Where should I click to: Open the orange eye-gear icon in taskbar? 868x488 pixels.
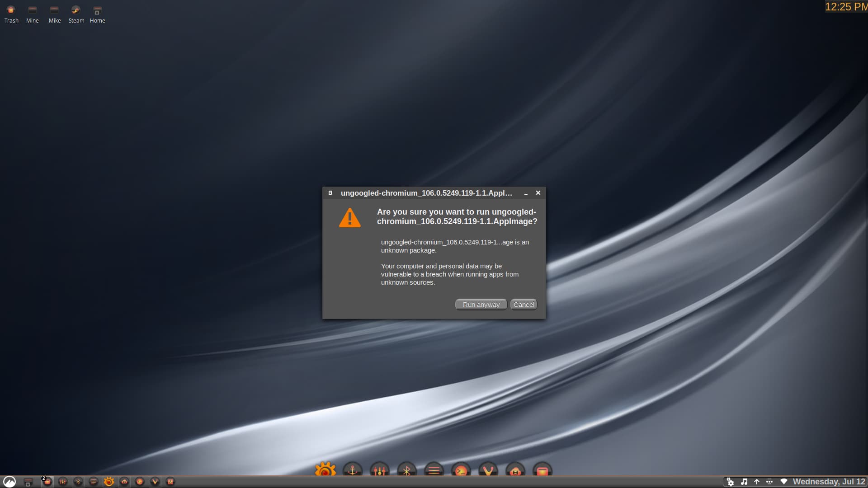[x=109, y=482]
